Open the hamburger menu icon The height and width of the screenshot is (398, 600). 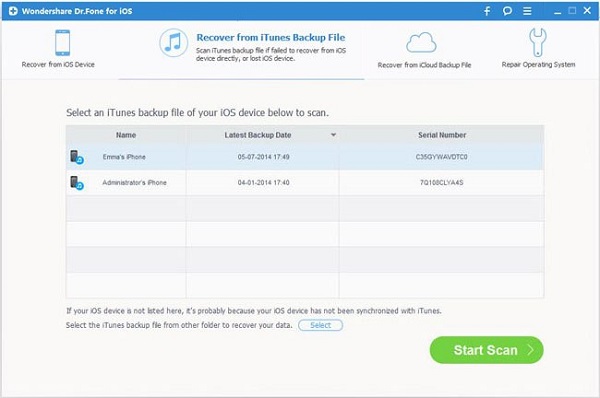527,11
